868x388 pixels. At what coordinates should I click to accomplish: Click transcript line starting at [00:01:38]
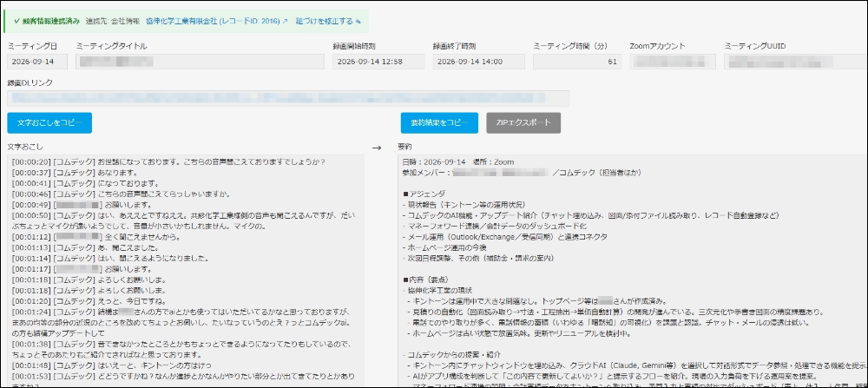click(181, 349)
